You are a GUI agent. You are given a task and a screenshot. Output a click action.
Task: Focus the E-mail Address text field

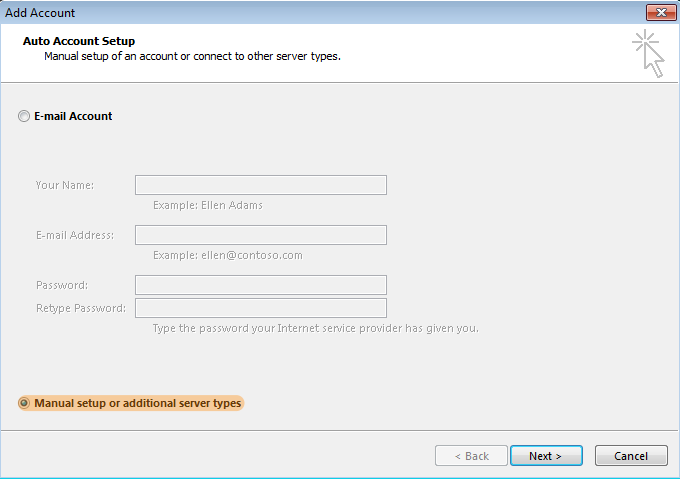261,235
